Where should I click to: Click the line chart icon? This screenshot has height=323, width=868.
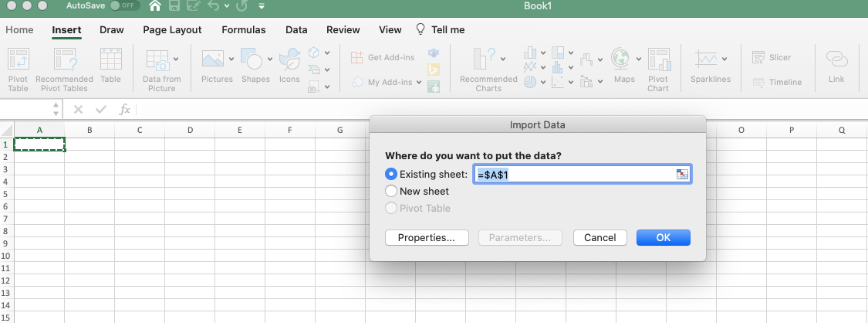coord(530,67)
